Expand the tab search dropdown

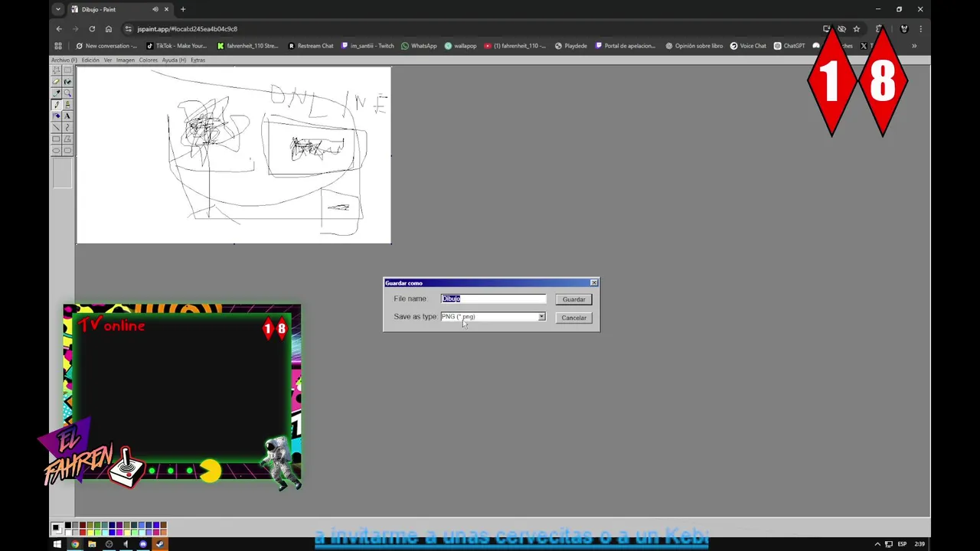point(58,9)
